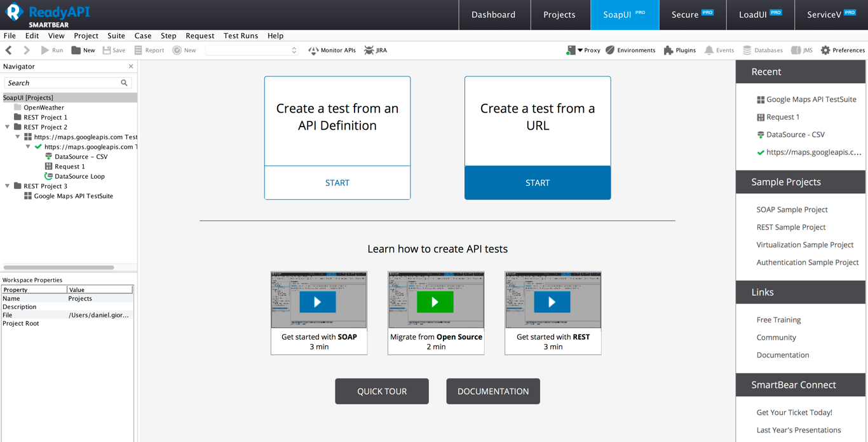The width and height of the screenshot is (868, 442).
Task: Open the View menu
Action: (56, 36)
